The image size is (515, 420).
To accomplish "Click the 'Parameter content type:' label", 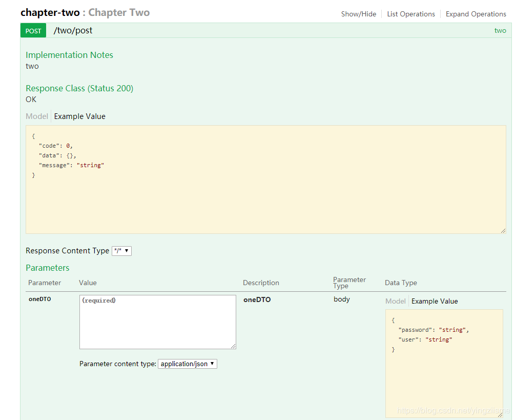I will point(117,364).
